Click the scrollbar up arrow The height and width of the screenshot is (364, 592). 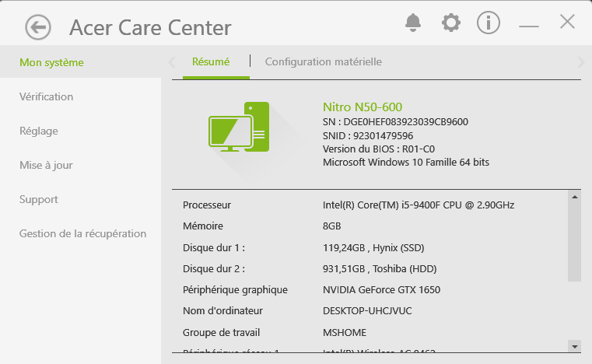point(575,197)
